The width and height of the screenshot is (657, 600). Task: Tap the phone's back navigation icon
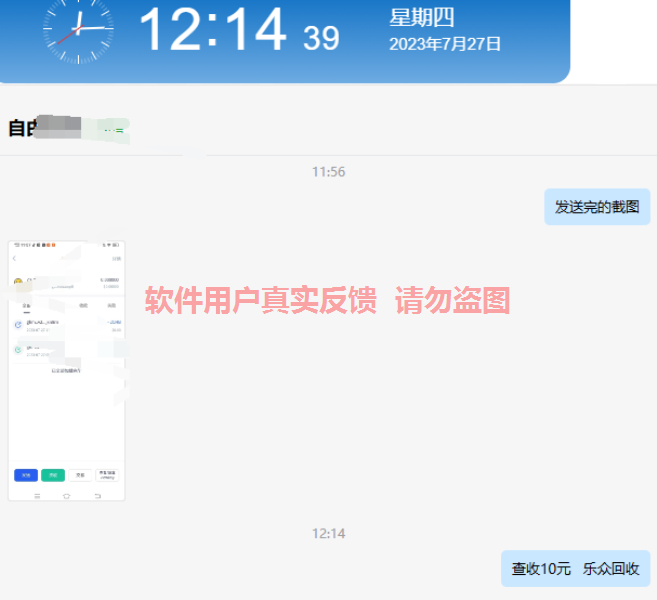[x=97, y=495]
